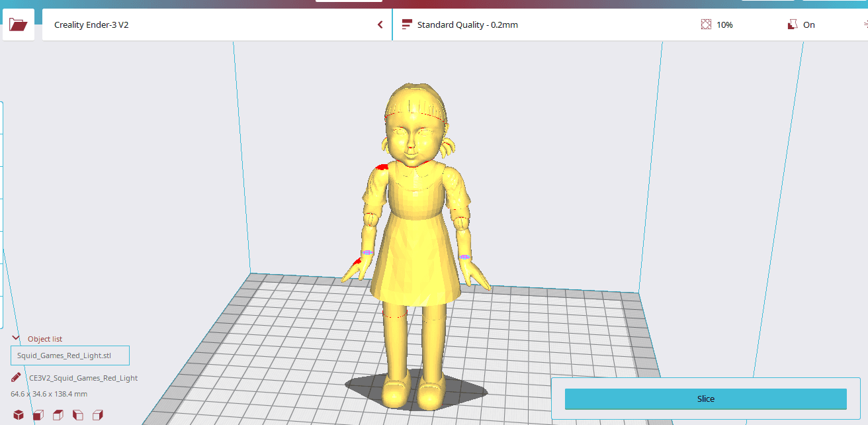Switch to right view cube icon

(98, 415)
